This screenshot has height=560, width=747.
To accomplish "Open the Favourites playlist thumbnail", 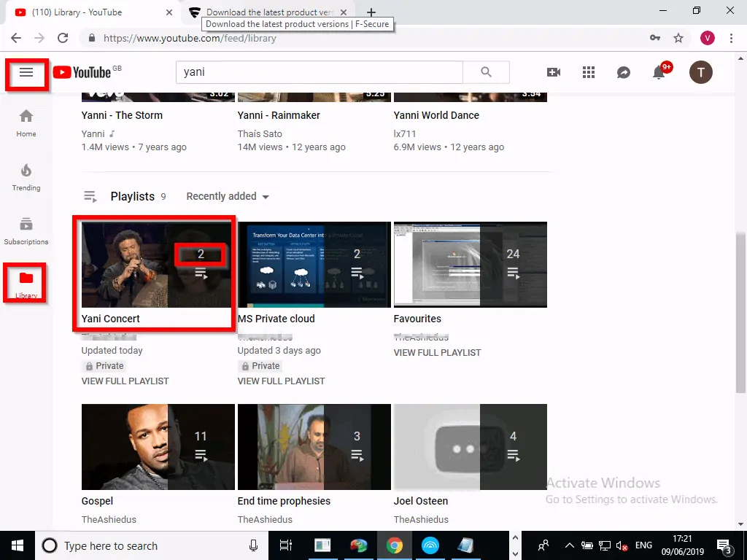I will pos(471,264).
